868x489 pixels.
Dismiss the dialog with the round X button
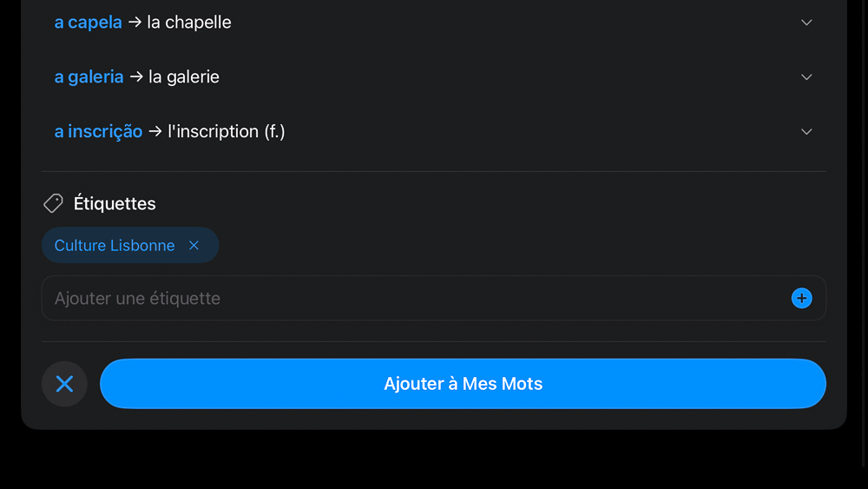(x=64, y=384)
